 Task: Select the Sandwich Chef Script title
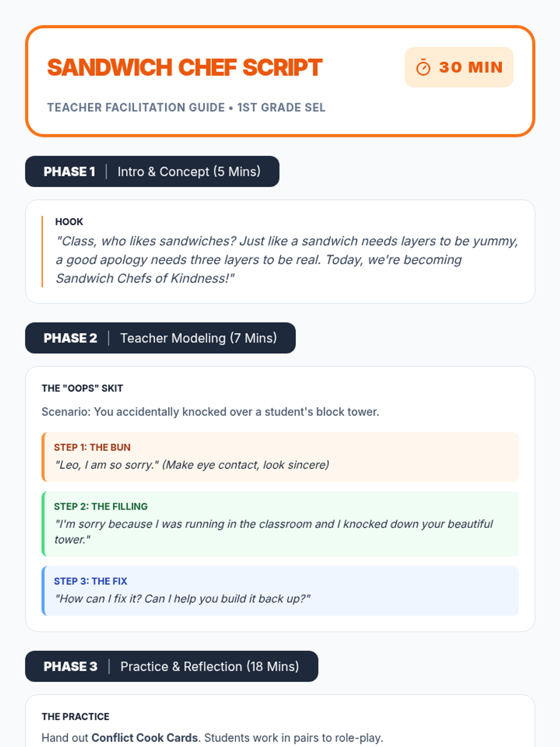point(185,68)
